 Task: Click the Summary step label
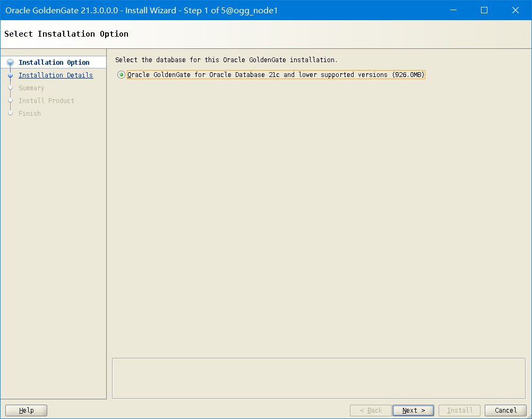(31, 88)
